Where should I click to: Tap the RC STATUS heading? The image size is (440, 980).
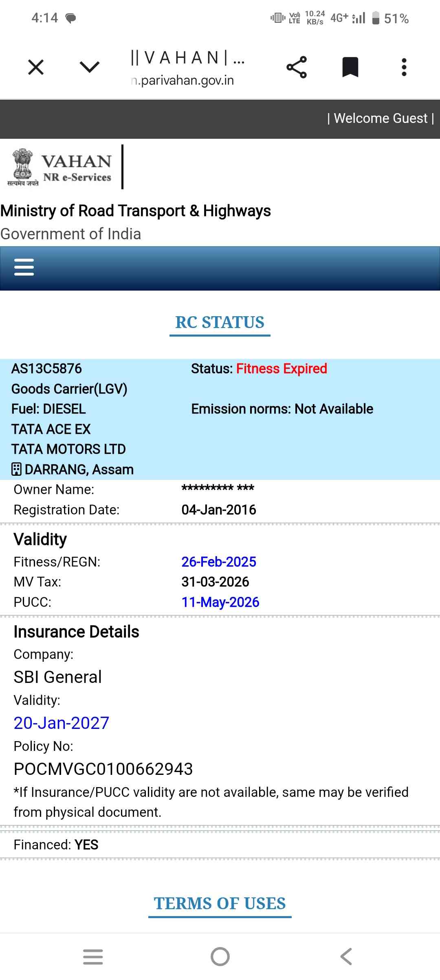tap(220, 322)
